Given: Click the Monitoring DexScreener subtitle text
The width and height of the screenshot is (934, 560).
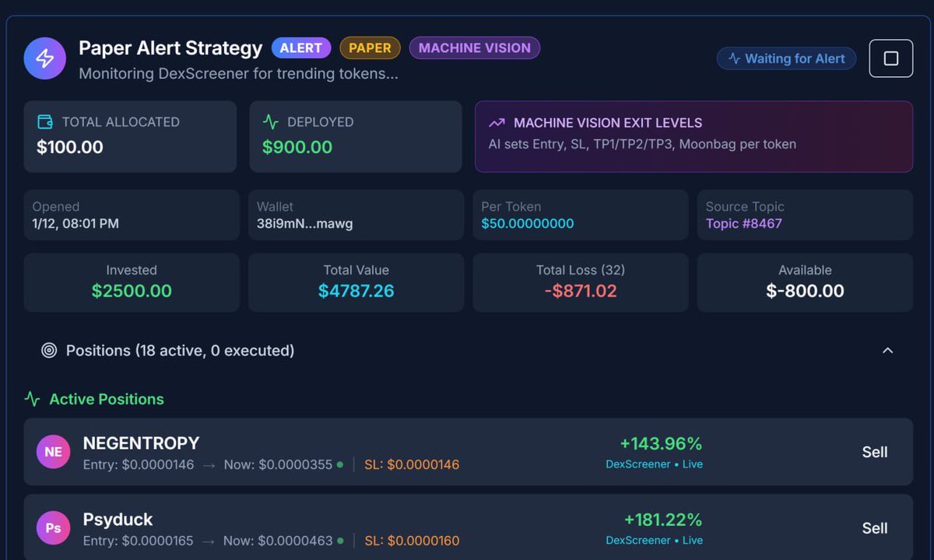Looking at the screenshot, I should (239, 74).
